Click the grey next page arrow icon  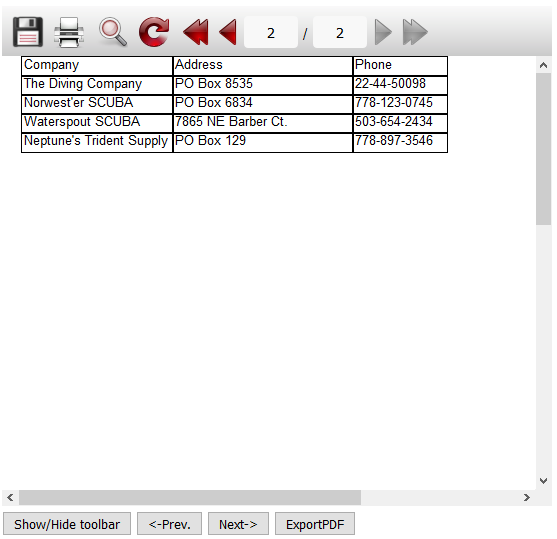pyautogui.click(x=383, y=32)
